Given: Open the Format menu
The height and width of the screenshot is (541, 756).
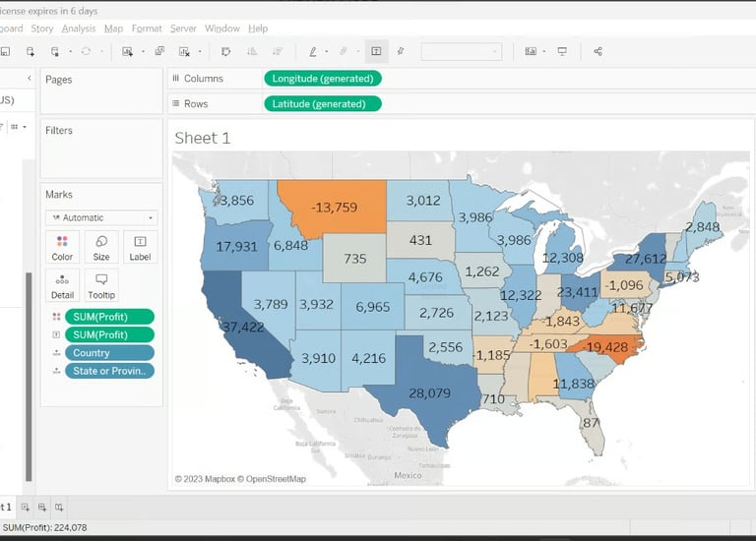Looking at the screenshot, I should [x=147, y=29].
